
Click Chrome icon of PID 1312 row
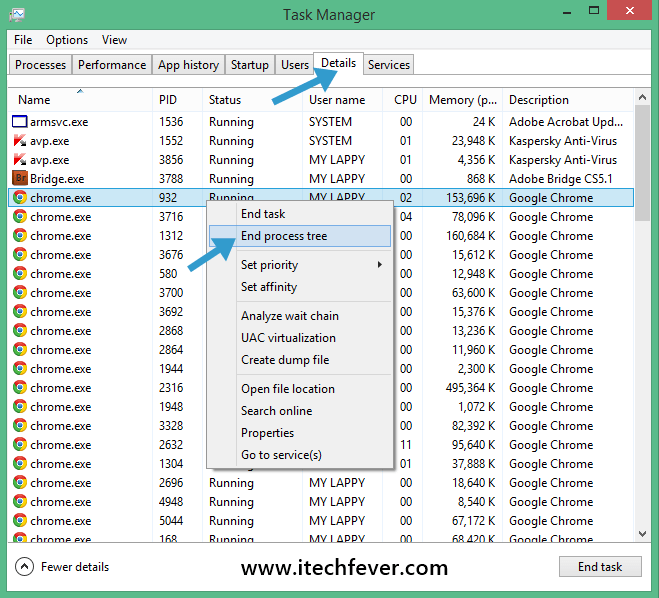click(x=20, y=235)
